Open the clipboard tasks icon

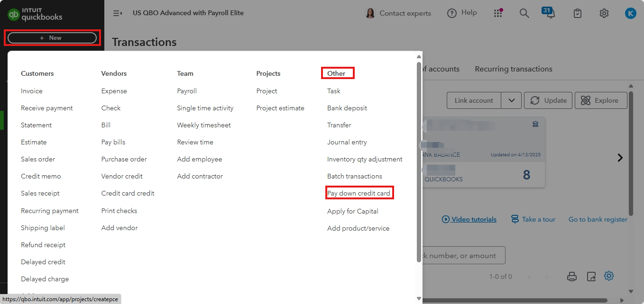577,13
